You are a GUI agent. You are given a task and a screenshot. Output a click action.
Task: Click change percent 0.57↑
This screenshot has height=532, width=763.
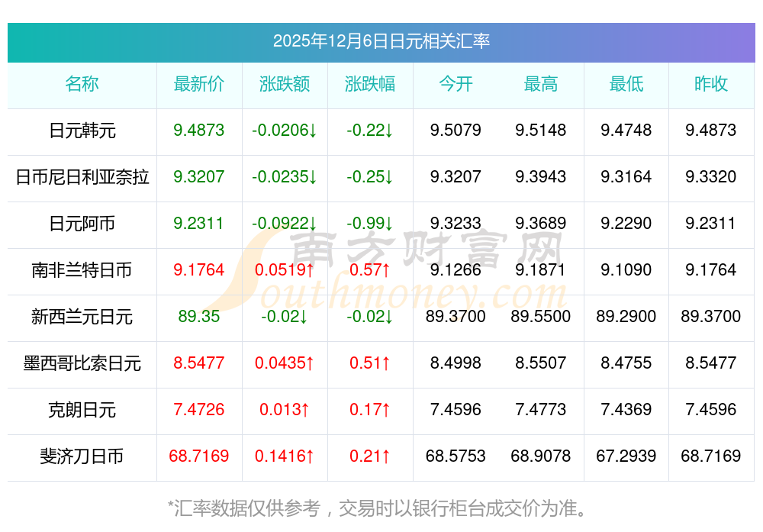point(370,269)
